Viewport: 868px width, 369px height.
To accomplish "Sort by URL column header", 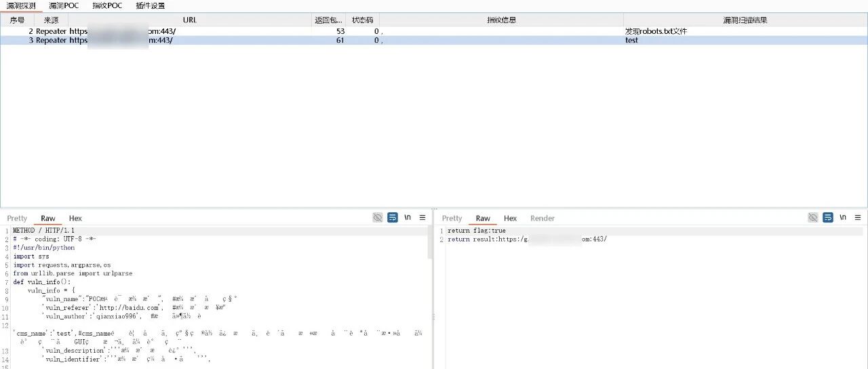I will [190, 20].
